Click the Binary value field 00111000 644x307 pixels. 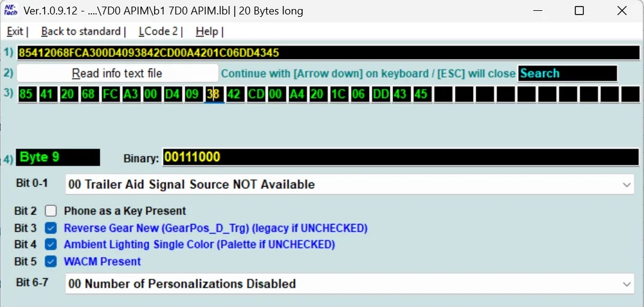coord(400,157)
